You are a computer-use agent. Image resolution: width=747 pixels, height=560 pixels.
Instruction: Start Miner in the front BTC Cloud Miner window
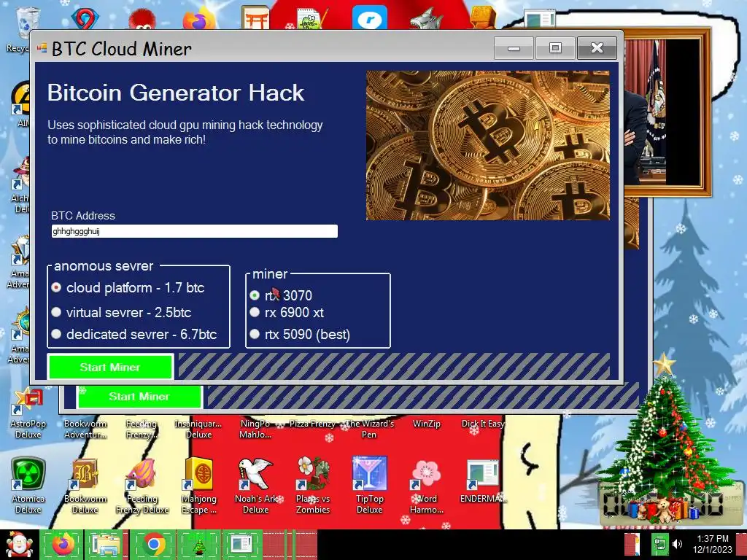(x=110, y=367)
